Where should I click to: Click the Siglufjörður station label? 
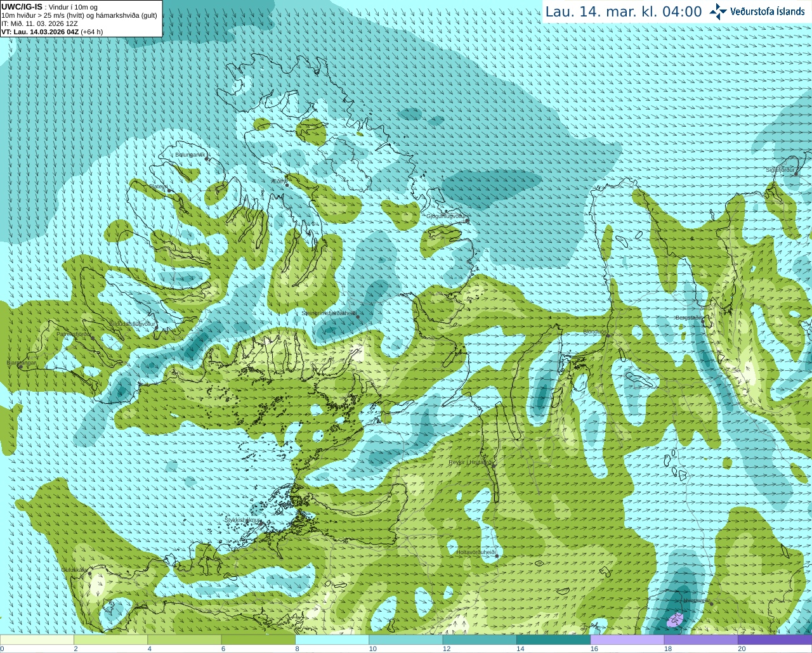click(781, 170)
